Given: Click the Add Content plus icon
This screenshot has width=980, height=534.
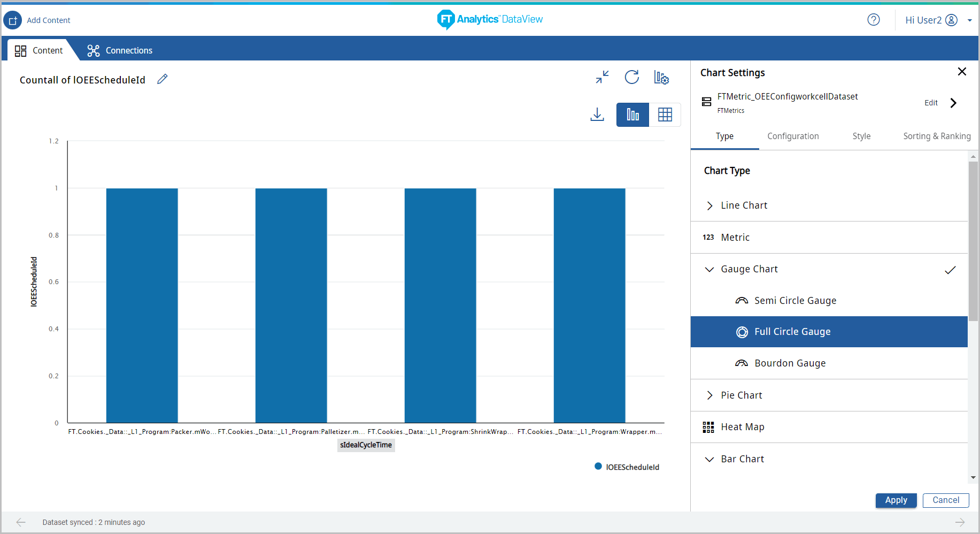Looking at the screenshot, I should 13,20.
